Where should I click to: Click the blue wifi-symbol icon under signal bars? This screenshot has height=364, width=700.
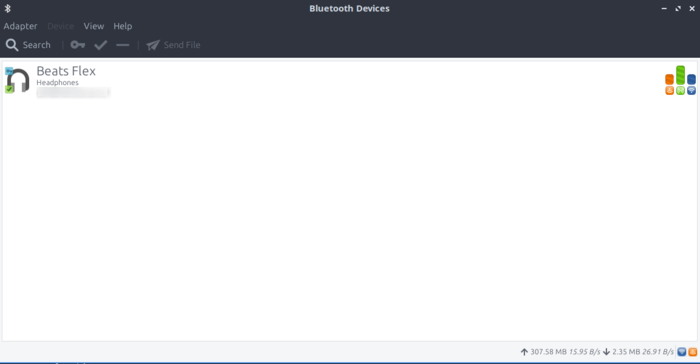tap(691, 91)
